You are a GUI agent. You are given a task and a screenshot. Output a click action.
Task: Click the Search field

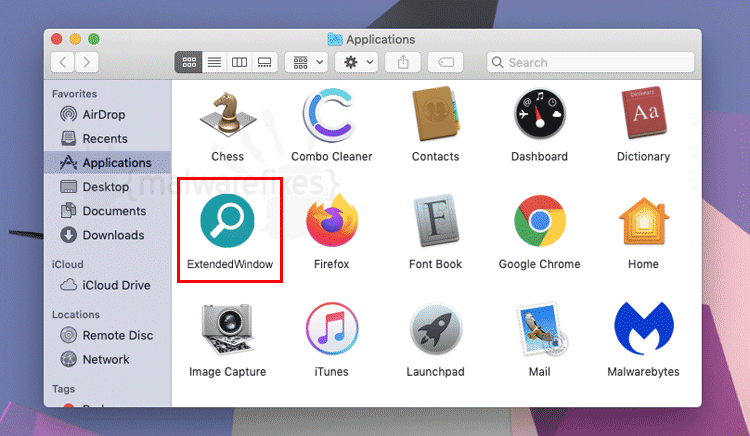pyautogui.click(x=590, y=62)
